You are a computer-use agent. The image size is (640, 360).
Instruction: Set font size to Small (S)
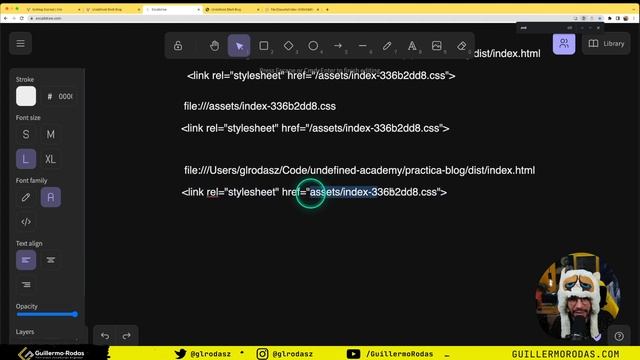[26, 134]
